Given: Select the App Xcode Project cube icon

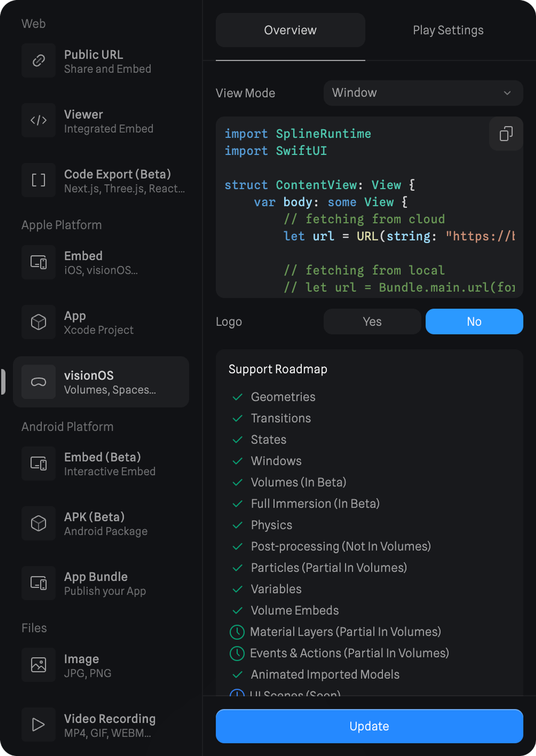Looking at the screenshot, I should [x=39, y=322].
